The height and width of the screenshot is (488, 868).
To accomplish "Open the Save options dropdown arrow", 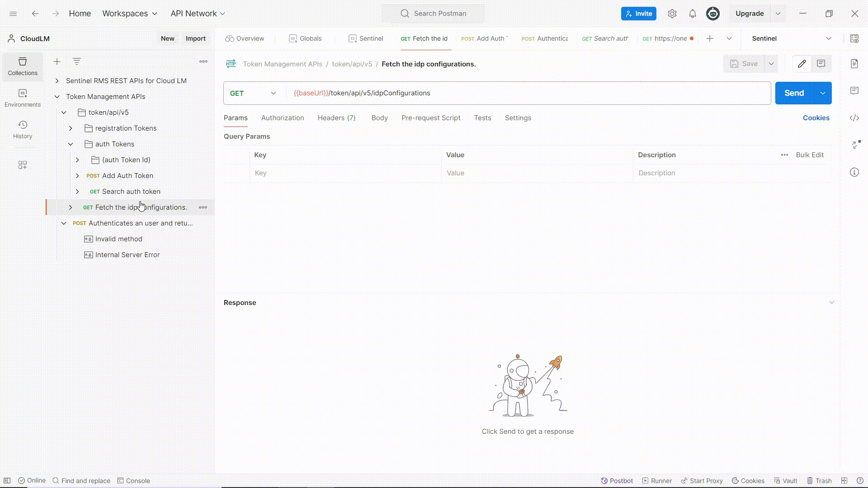I will click(771, 64).
